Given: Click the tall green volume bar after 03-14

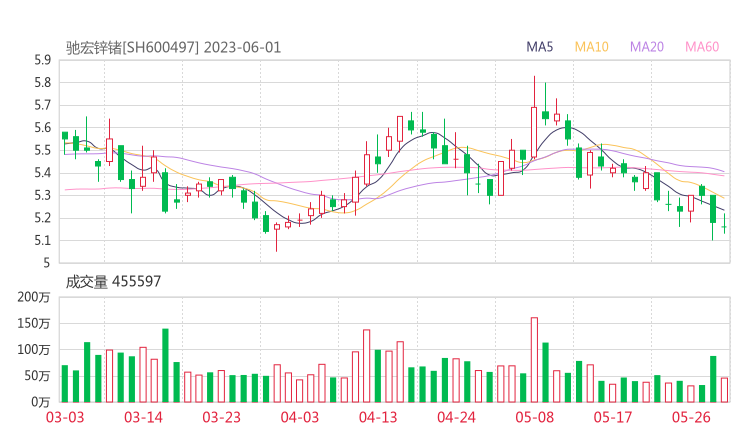Looking at the screenshot, I should tap(165, 365).
